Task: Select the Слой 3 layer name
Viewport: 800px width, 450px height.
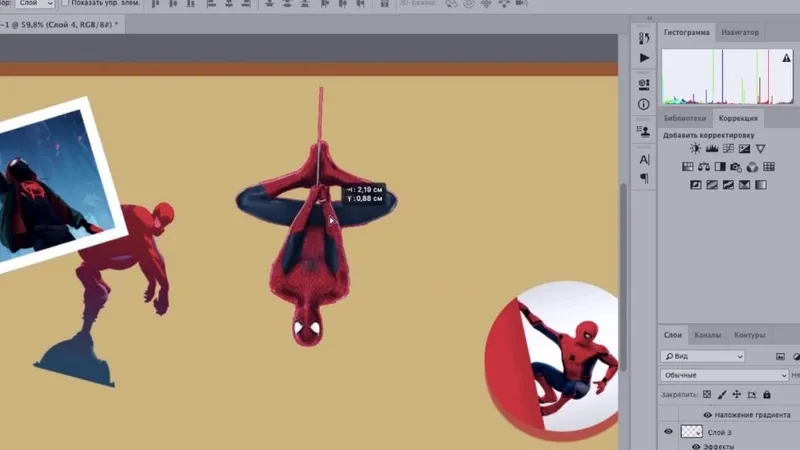Action: click(719, 432)
